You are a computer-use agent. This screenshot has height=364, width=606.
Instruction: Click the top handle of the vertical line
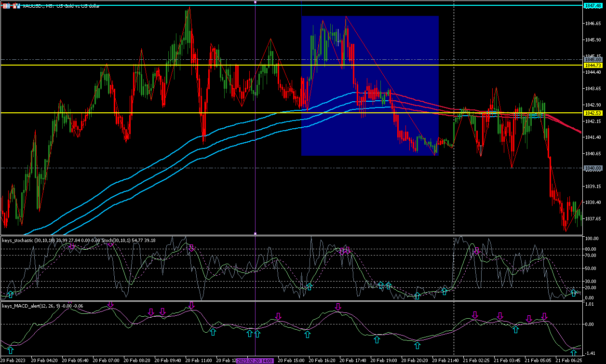pyautogui.click(x=255, y=2)
